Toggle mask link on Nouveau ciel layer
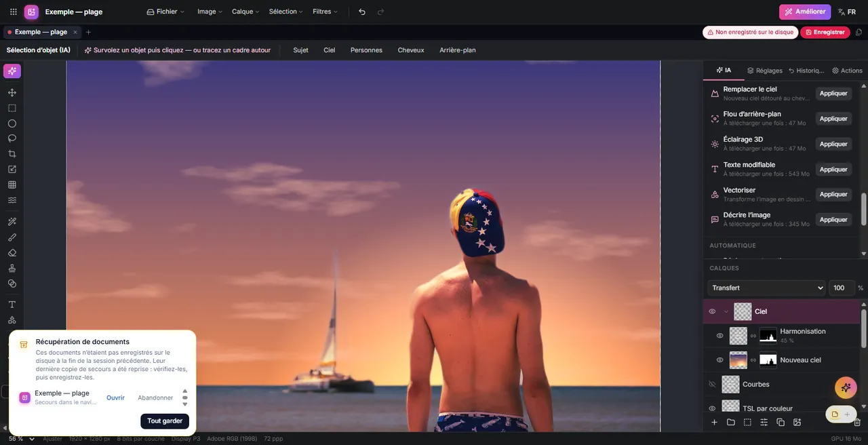Screen dimensions: 868x445 (x=753, y=360)
